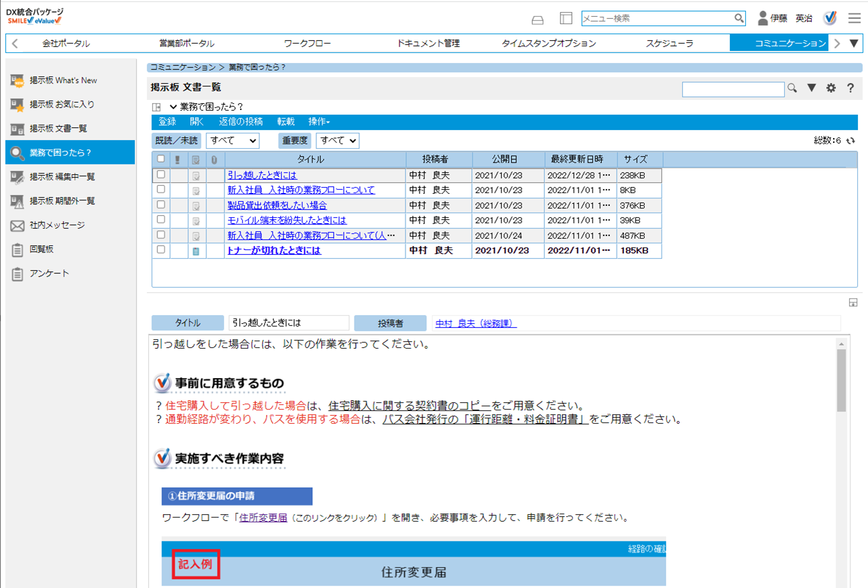Screen dimensions: 868x588
Task: Click コミュニケーション in the breadcrumb
Action: [x=183, y=68]
